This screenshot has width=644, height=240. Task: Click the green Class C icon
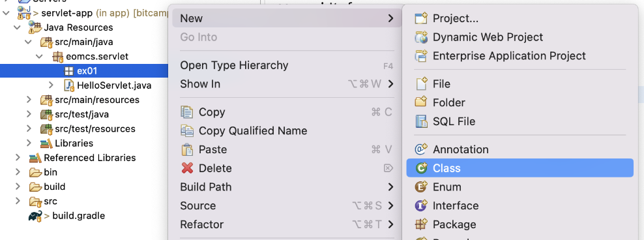click(421, 168)
